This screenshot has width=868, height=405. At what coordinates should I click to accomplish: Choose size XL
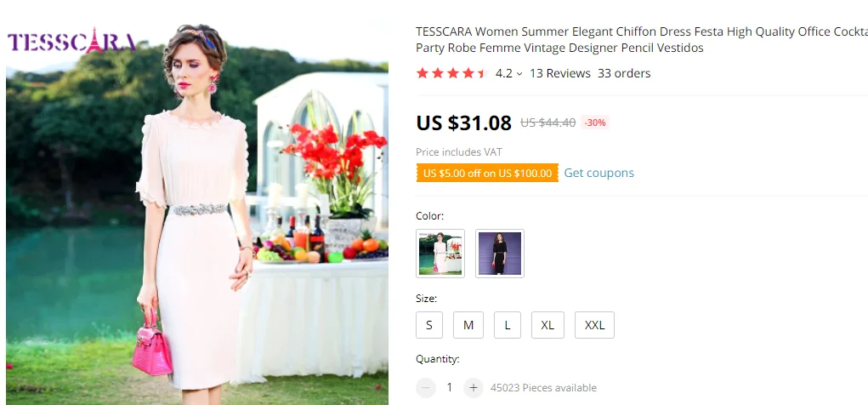pos(547,325)
